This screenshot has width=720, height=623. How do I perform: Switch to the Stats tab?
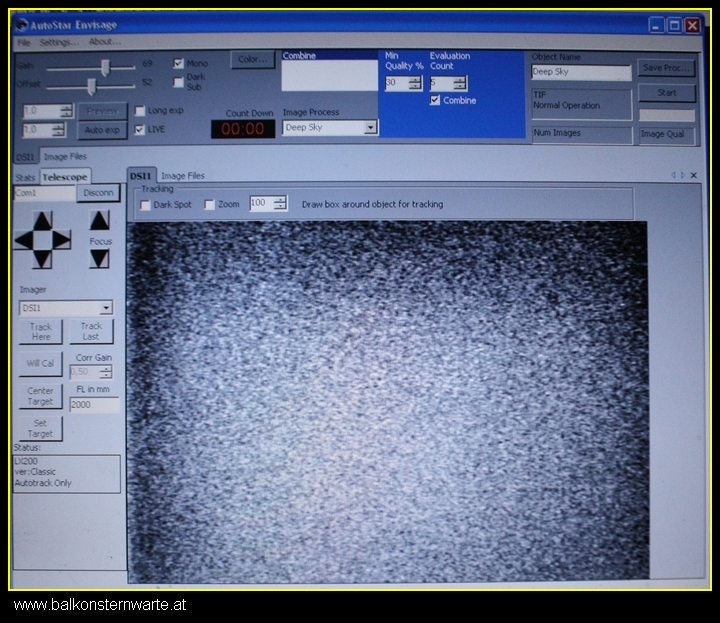click(25, 177)
